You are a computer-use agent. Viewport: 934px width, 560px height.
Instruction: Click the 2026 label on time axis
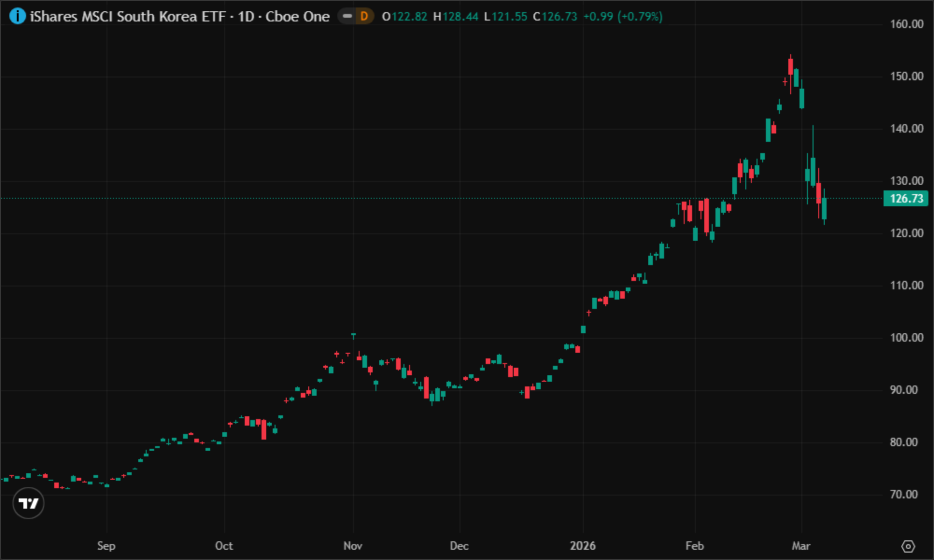[x=582, y=546]
